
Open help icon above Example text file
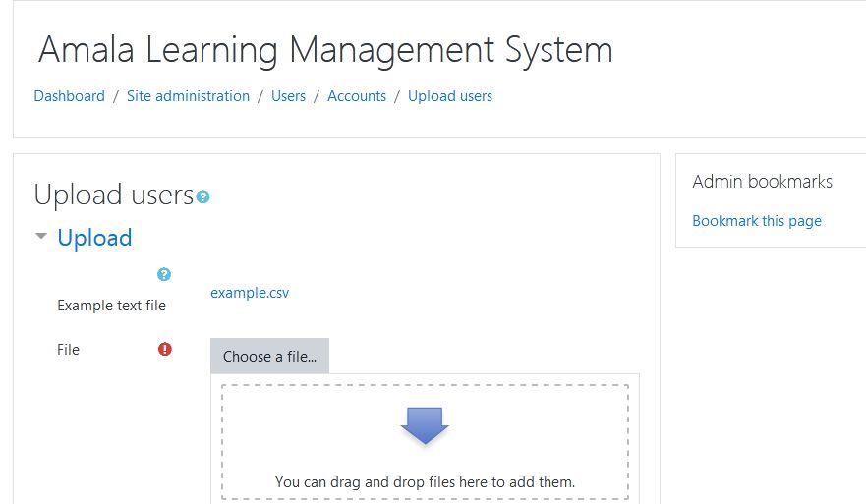pos(164,274)
